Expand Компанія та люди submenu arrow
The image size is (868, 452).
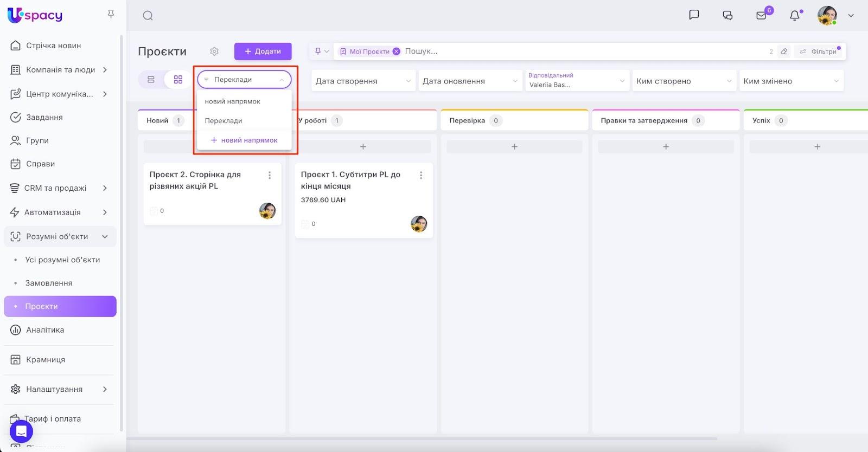(105, 70)
